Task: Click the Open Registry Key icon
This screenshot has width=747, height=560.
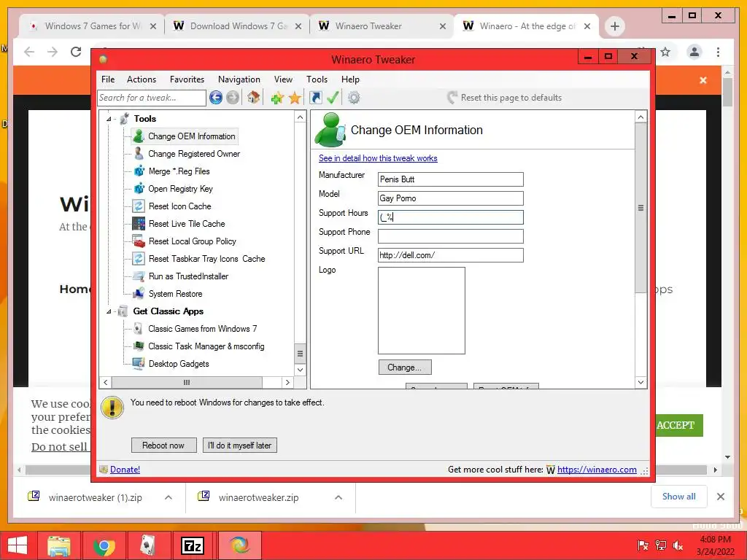Action: click(x=139, y=189)
